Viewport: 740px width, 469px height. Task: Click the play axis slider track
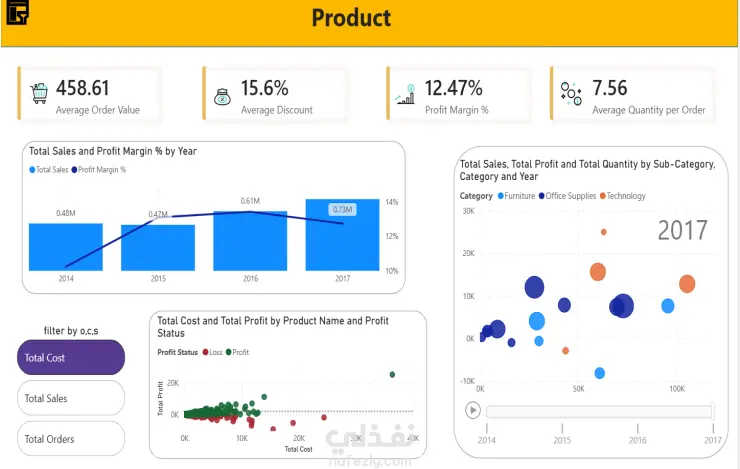click(600, 411)
